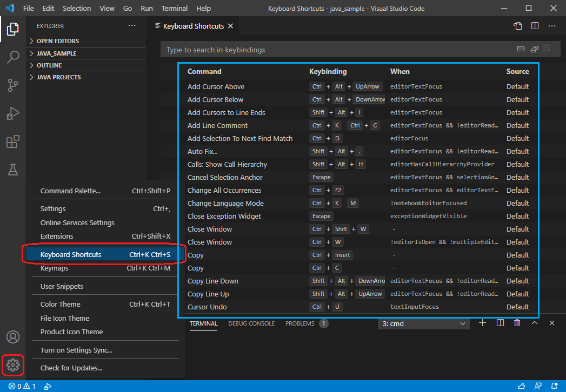Close the terminal panel

click(x=551, y=323)
